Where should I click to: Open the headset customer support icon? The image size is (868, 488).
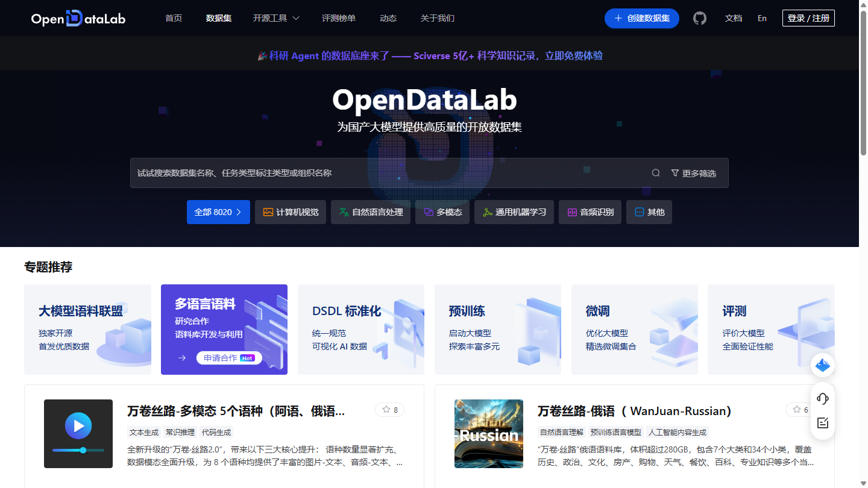(x=823, y=398)
